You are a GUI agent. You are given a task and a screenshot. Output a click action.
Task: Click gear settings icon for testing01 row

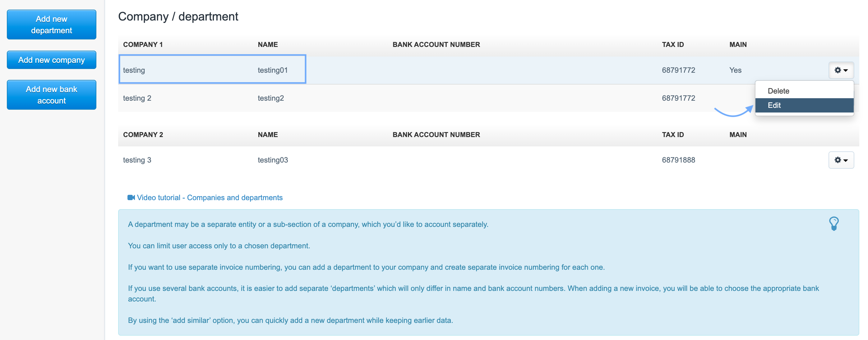[x=841, y=70]
